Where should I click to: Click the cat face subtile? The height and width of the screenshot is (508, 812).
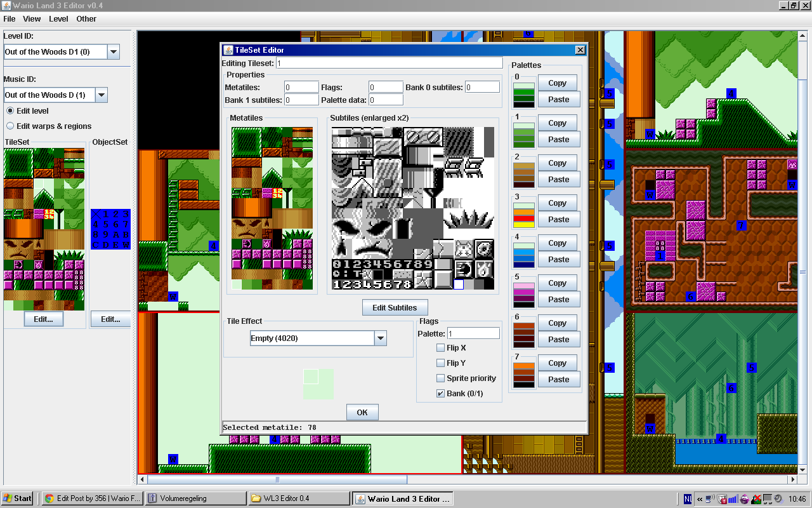(x=463, y=248)
